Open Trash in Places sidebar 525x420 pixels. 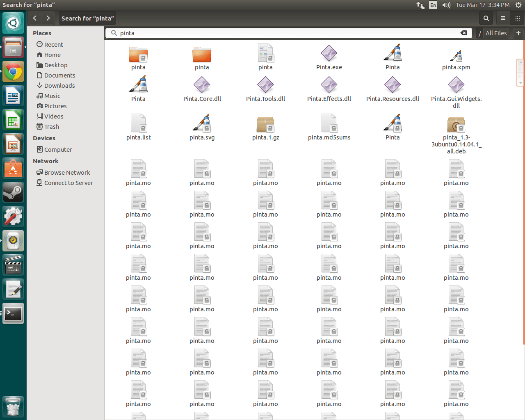[51, 126]
